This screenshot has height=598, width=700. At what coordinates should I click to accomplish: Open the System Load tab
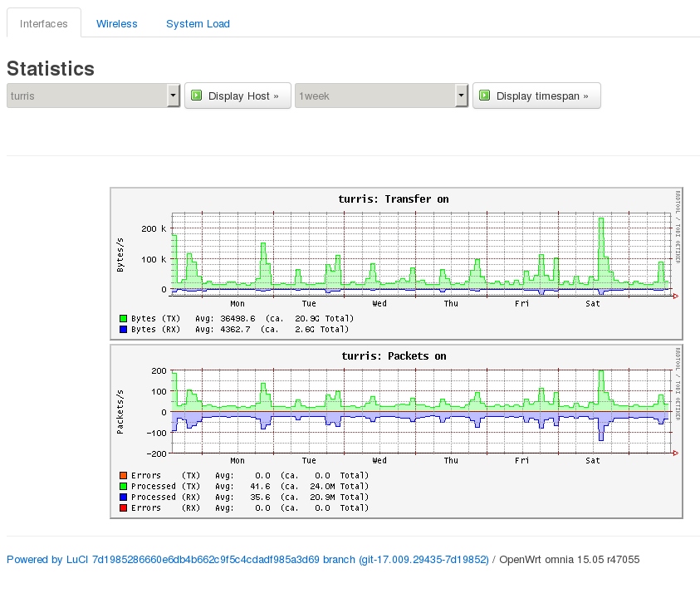[x=198, y=23]
